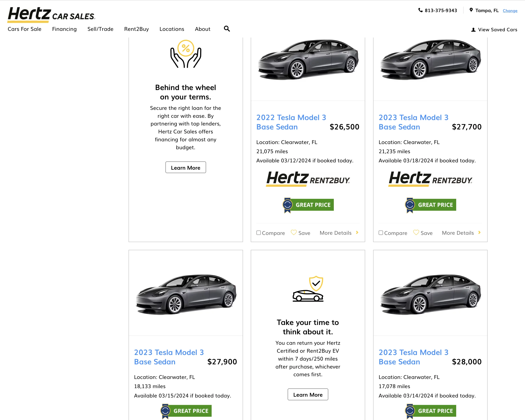Viewport: 525px width, 420px height.
Task: Open the Rent2Buy menu
Action: pyautogui.click(x=136, y=29)
